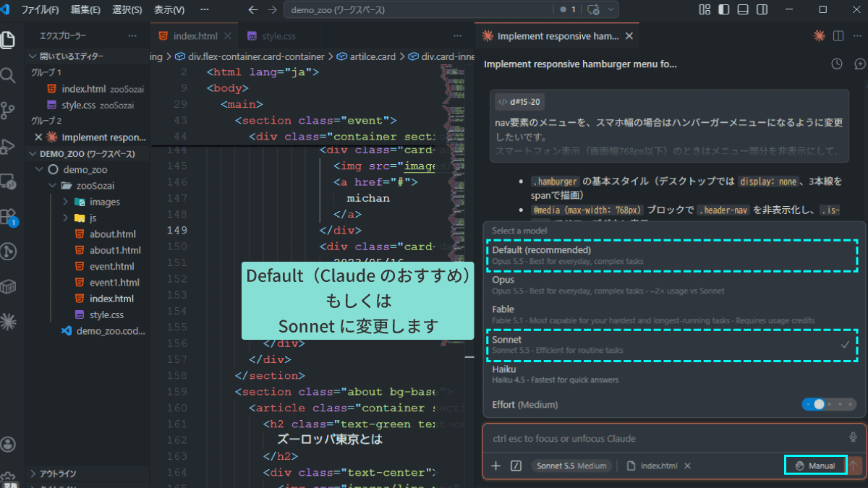This screenshot has height=488, width=868.
Task: Toggle the primary side bar layout button
Action: coord(724,10)
